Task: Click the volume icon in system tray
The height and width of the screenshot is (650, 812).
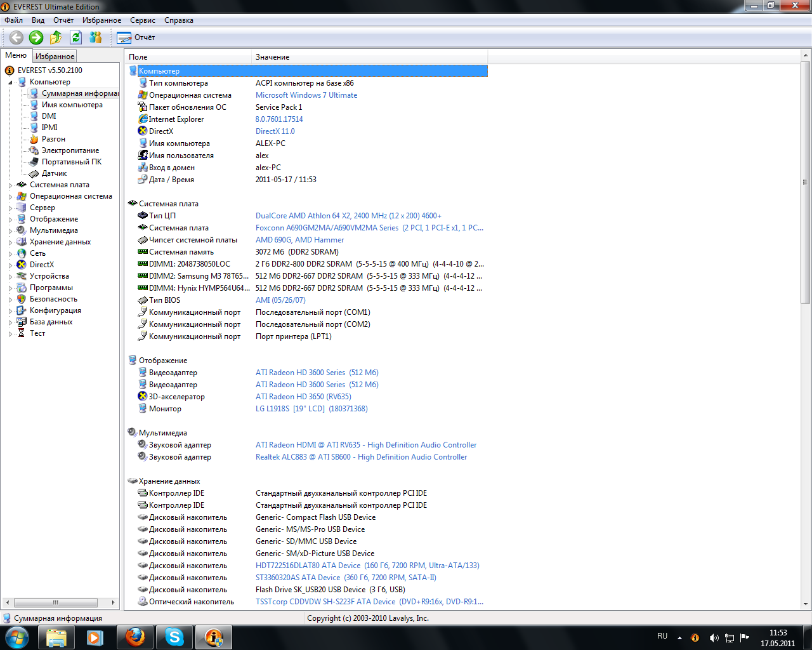Action: pos(714,638)
